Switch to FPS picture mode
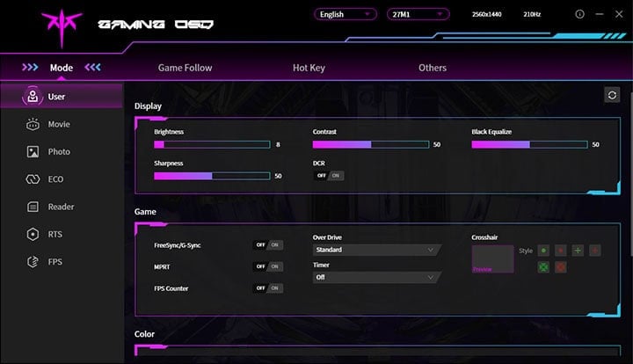The width and height of the screenshot is (633, 364). click(x=58, y=261)
